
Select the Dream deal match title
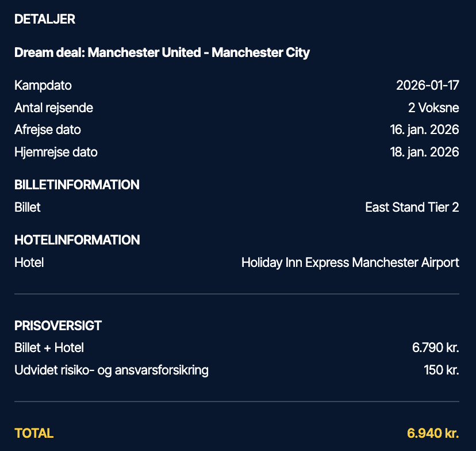click(x=162, y=53)
